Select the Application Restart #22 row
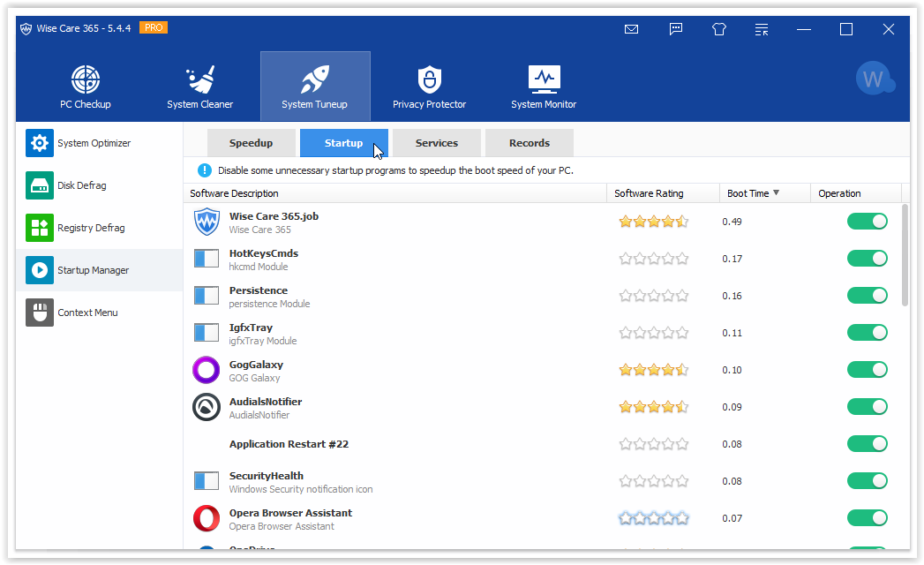This screenshot has width=924, height=565. (542, 444)
